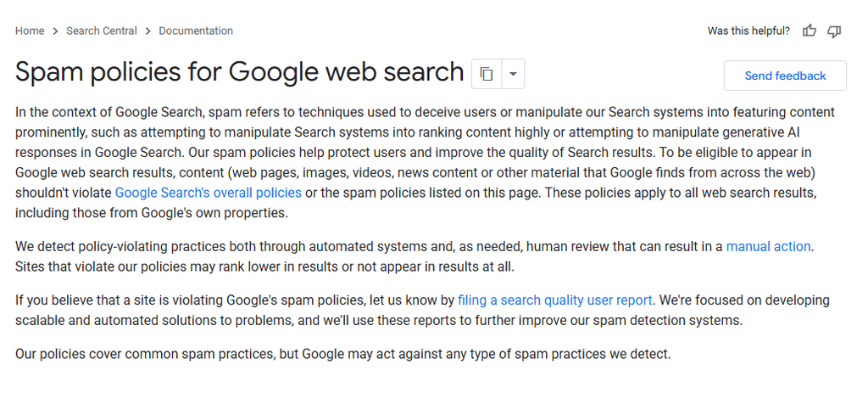Click paragraph starting In the context of Google Search
Viewport: 868px width, 398px height.
pos(425,162)
